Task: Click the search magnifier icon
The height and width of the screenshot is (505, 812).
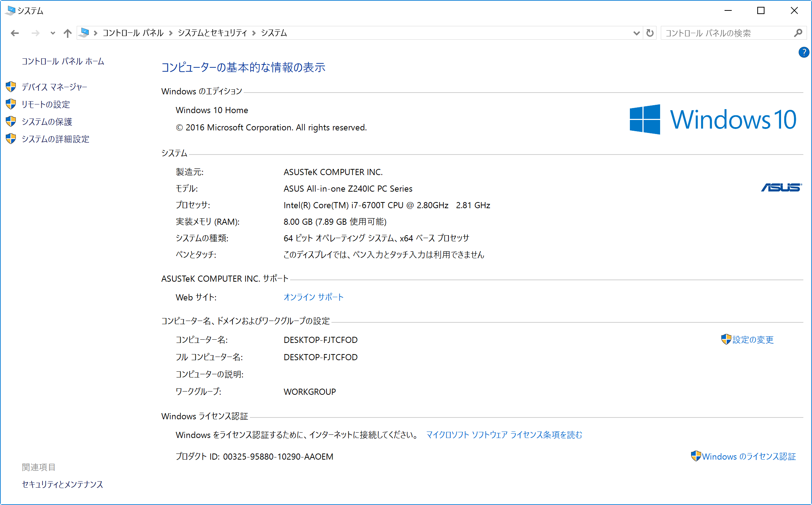Action: pos(798,33)
